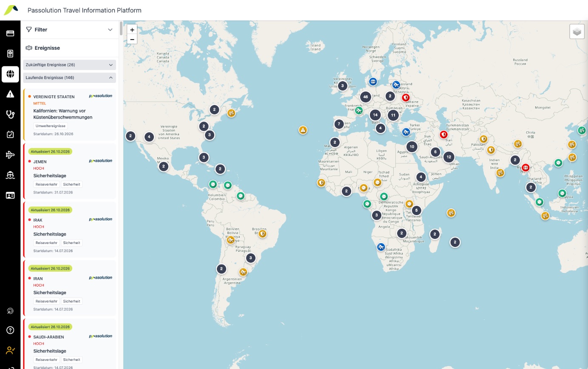Expand Zukünftige Ereignisse (26) section
Image resolution: width=588 pixels, height=369 pixels.
pos(70,65)
